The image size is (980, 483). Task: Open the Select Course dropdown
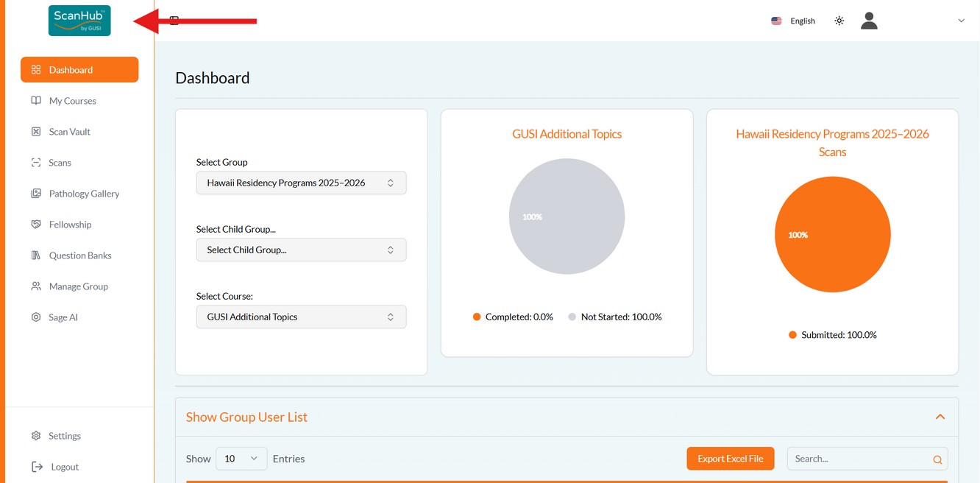[301, 317]
